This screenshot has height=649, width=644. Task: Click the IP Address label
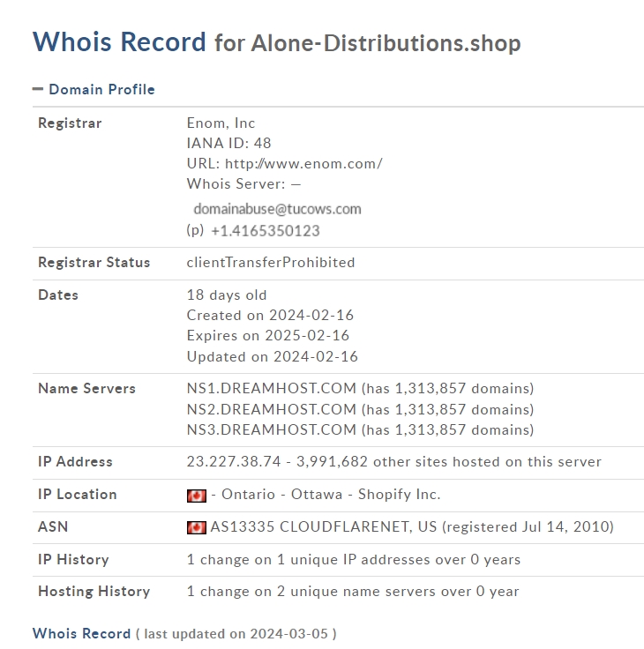75,462
